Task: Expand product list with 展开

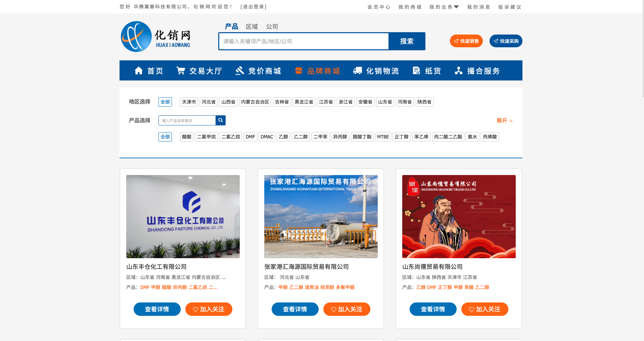Action: coord(505,120)
